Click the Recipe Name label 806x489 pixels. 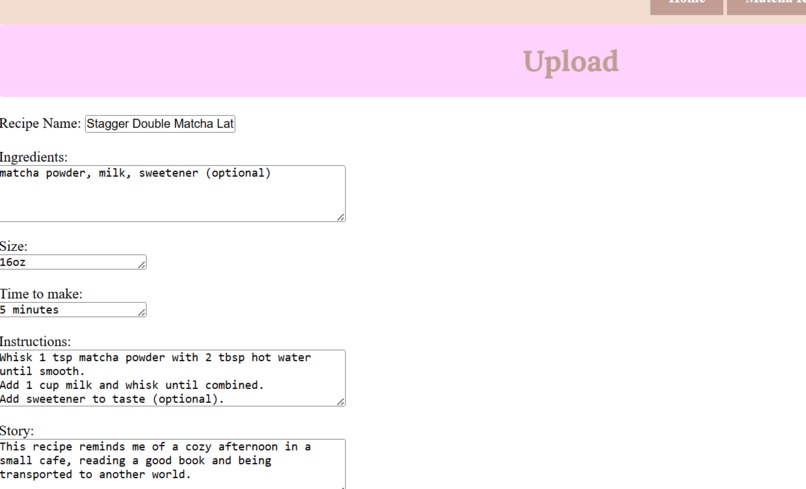pos(40,124)
